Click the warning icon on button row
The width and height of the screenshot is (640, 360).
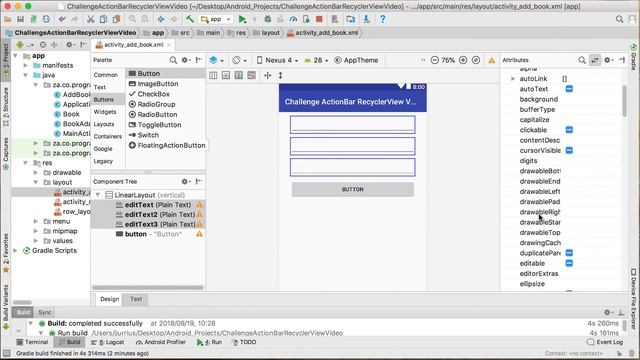coord(200,234)
